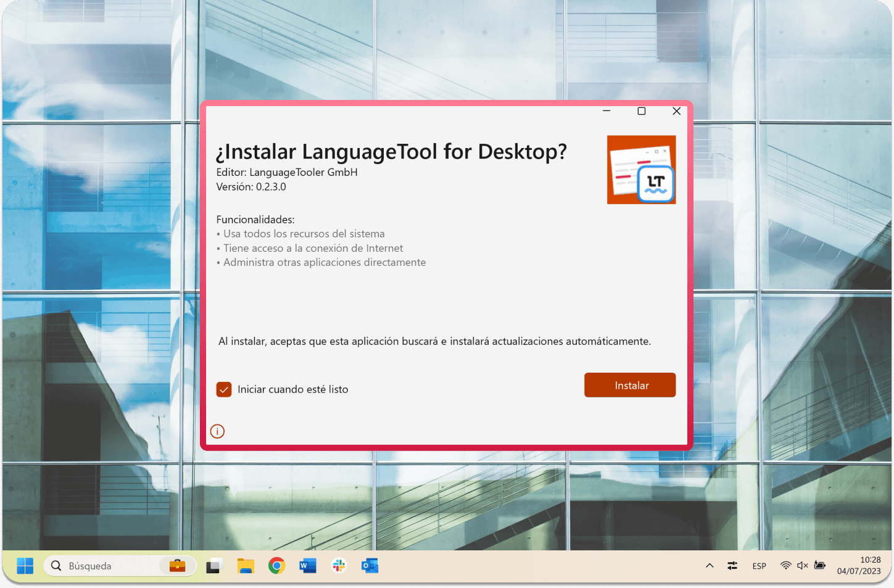Click Versión: 0.2.3.0 text
Image resolution: width=894 pixels, height=588 pixels.
point(251,187)
